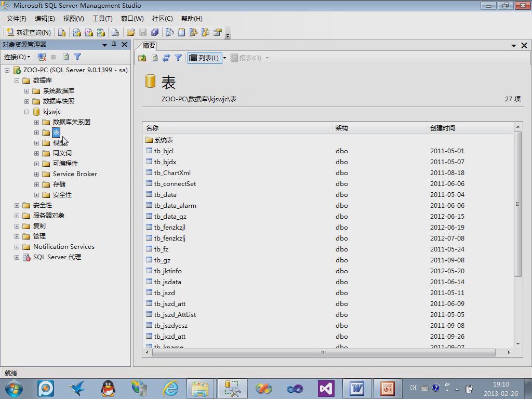The image size is (532, 399).
Task: Collapse the ZOO-PC server node
Action: [x=7, y=70]
